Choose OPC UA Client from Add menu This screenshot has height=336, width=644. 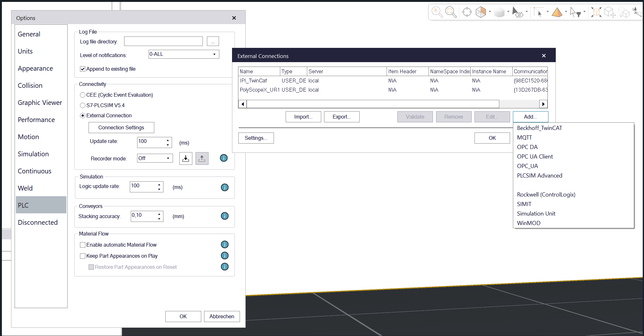(x=535, y=157)
